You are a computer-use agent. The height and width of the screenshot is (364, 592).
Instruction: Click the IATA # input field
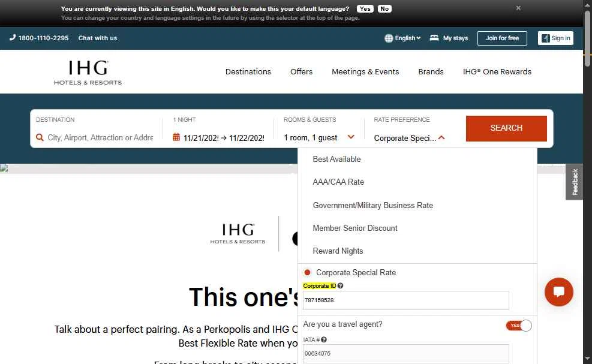point(406,354)
